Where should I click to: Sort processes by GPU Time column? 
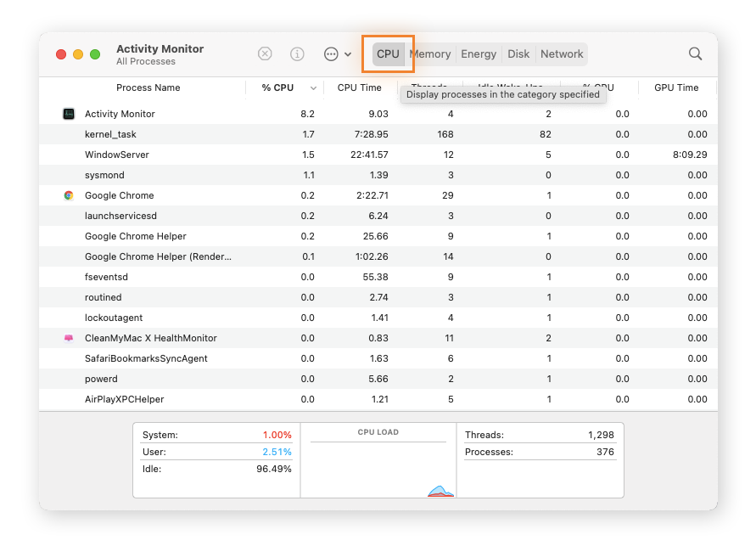(x=676, y=87)
